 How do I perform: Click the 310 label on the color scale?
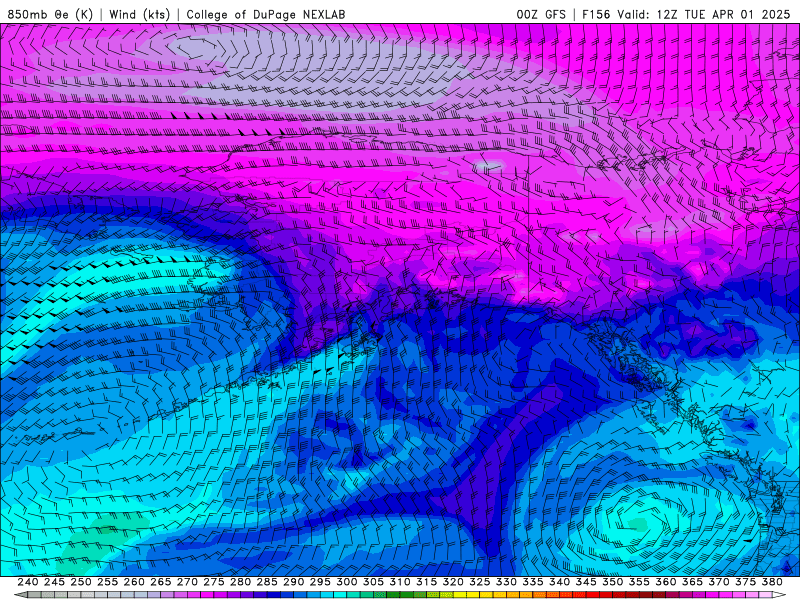[399, 582]
